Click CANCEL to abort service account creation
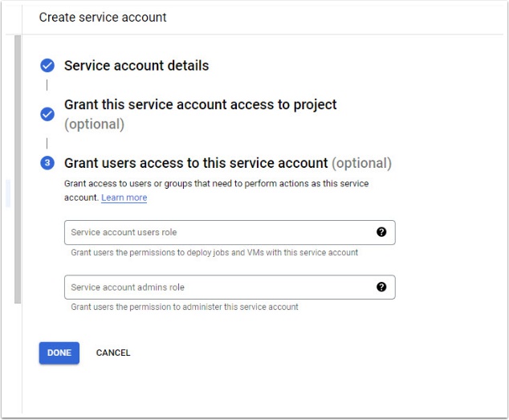Screen dimensions: 509x420 pos(113,353)
